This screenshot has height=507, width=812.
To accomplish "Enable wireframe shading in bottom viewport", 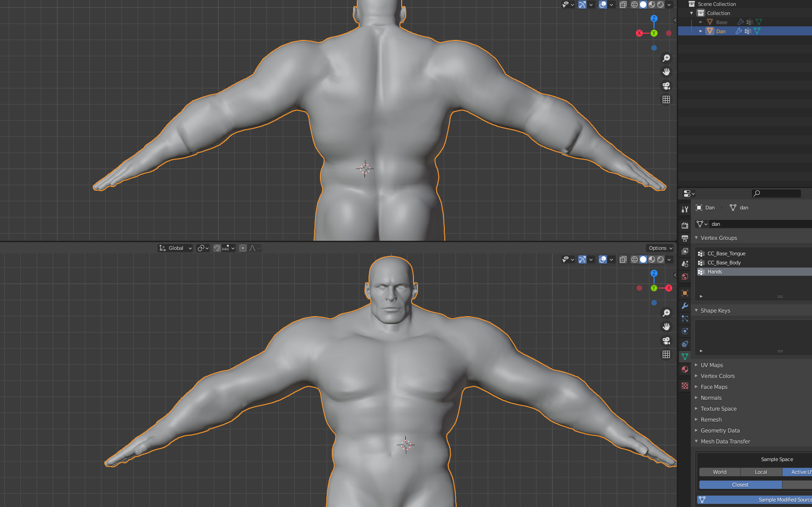I will pos(635,259).
